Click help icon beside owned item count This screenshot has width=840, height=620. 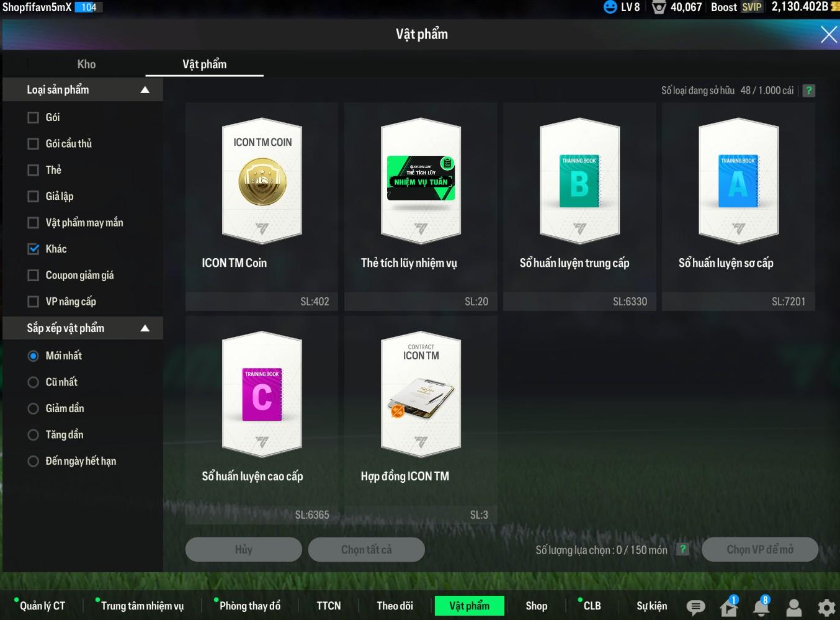click(x=808, y=91)
